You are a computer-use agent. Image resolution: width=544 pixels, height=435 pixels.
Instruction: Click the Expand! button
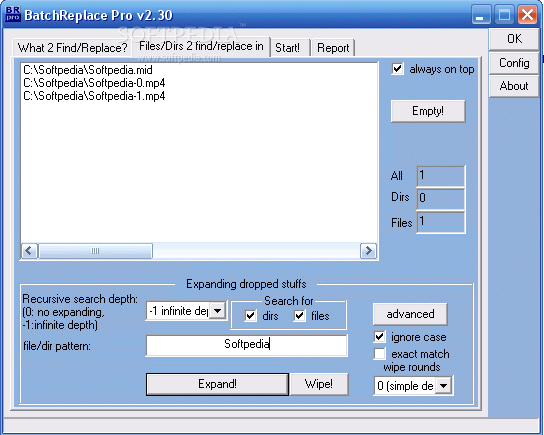pos(217,384)
